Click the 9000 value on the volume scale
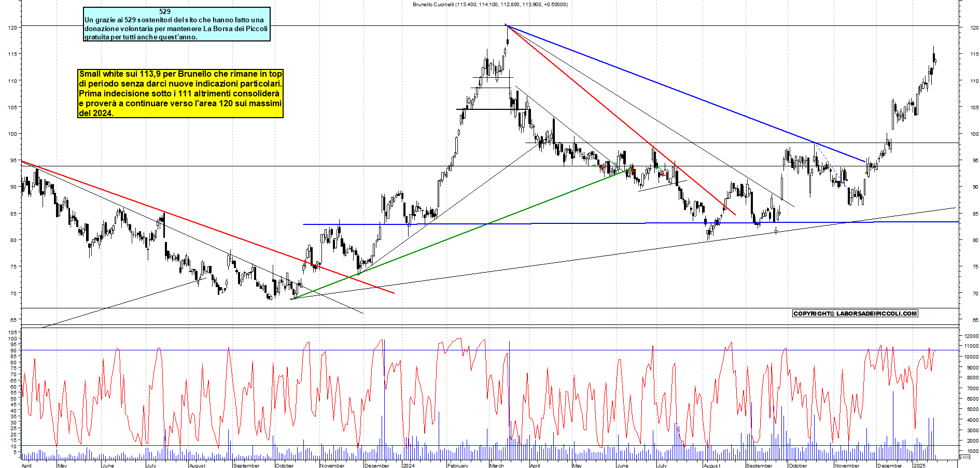This screenshot has height=468, width=980. point(972,367)
